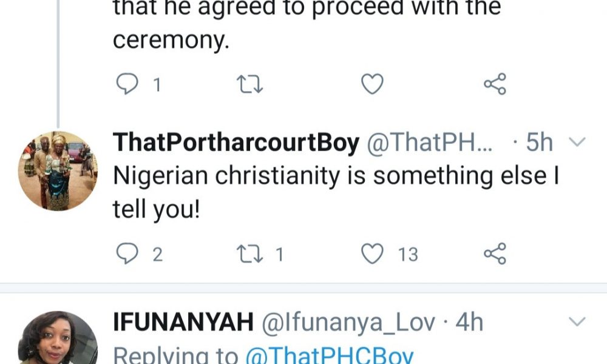Open ThatPortharcourtBoy's profile picture
The height and width of the screenshot is (364, 607).
click(58, 171)
